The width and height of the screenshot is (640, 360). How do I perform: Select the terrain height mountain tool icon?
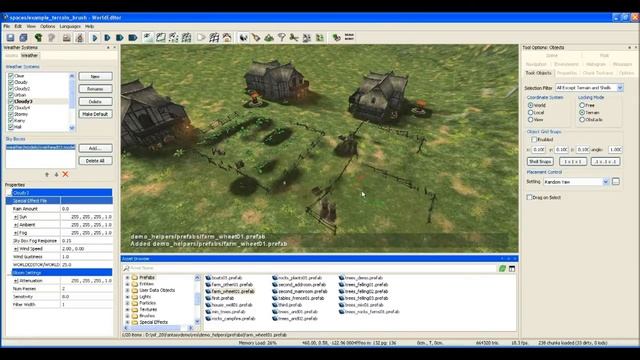[x=269, y=38]
